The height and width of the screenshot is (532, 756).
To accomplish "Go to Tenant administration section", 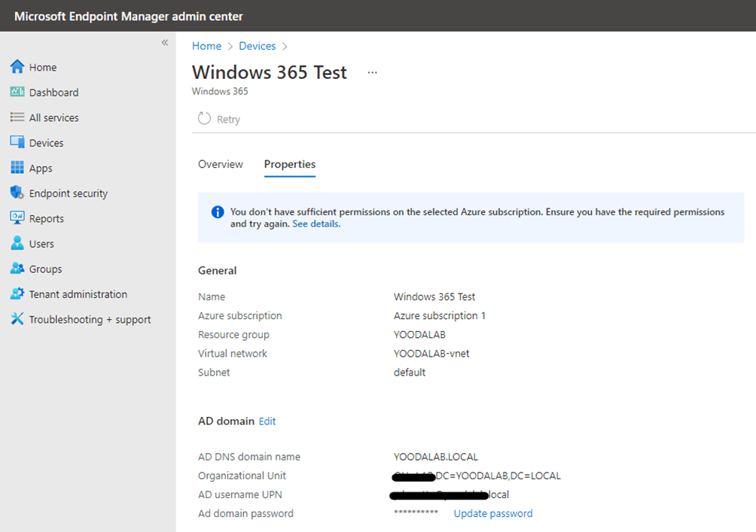I will click(78, 294).
